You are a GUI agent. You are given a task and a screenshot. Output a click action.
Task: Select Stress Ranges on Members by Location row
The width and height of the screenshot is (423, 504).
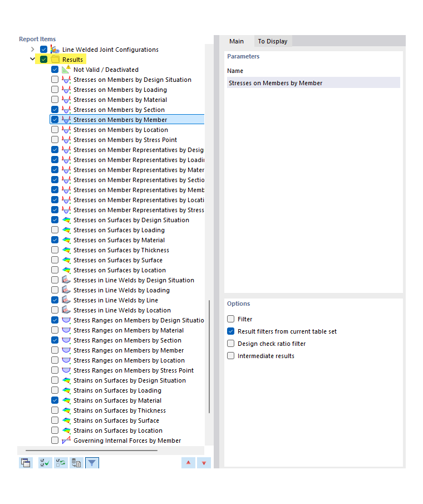129,360
